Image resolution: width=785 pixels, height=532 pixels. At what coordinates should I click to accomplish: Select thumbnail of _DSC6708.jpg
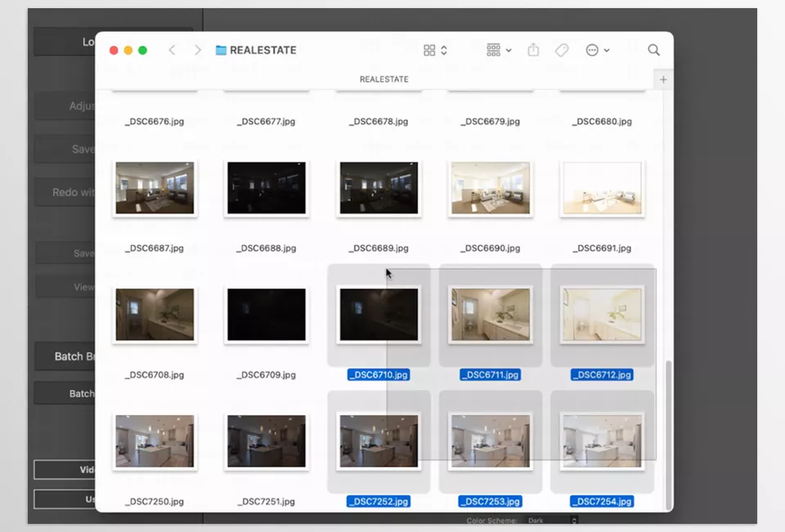click(155, 315)
